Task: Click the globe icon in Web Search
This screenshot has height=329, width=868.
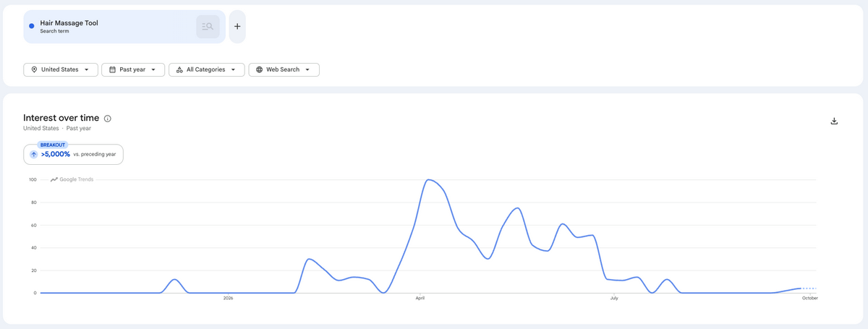Action: (259, 69)
